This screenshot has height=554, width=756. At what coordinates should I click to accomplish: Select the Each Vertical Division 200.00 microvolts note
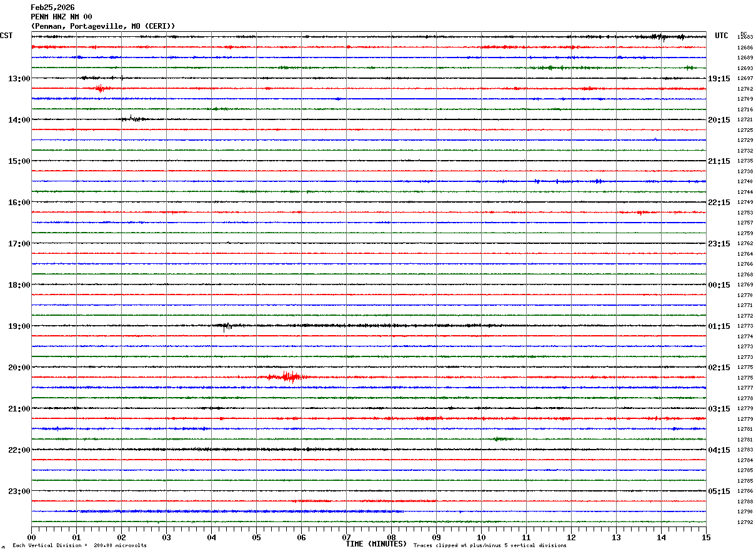[79, 546]
